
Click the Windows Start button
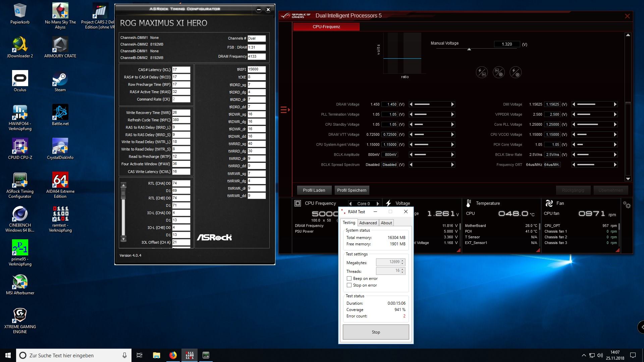click(x=8, y=355)
